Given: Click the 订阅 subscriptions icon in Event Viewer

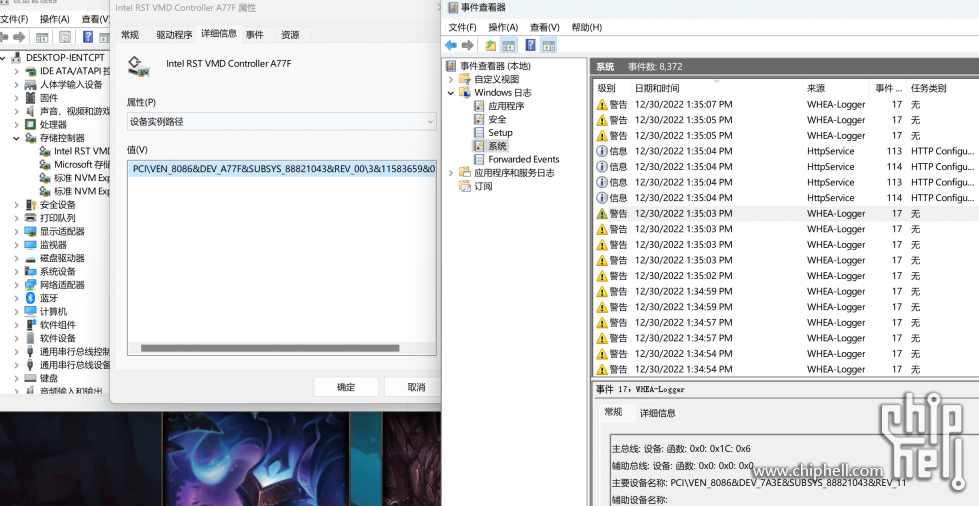Looking at the screenshot, I should pos(465,186).
